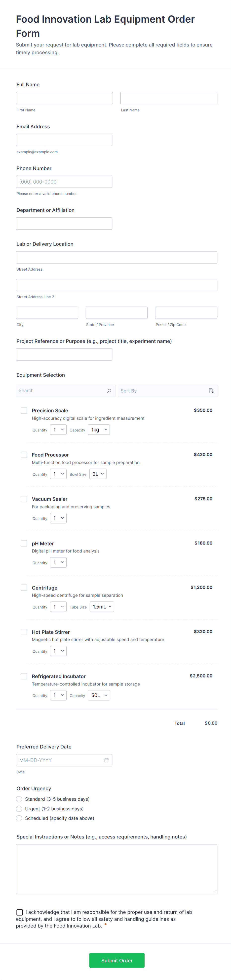Click the Email Address field
This screenshot has width=231, height=980.
coord(64,140)
